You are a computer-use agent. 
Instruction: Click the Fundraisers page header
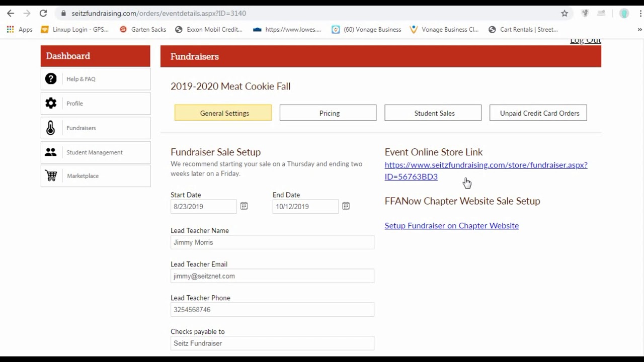[x=381, y=56]
